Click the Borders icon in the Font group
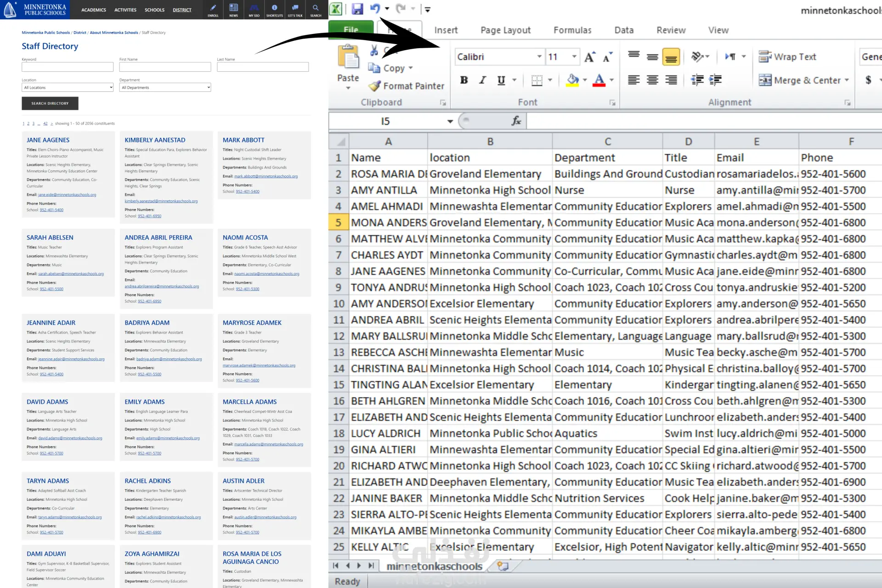Screen dimensions: 882x588 click(537, 80)
